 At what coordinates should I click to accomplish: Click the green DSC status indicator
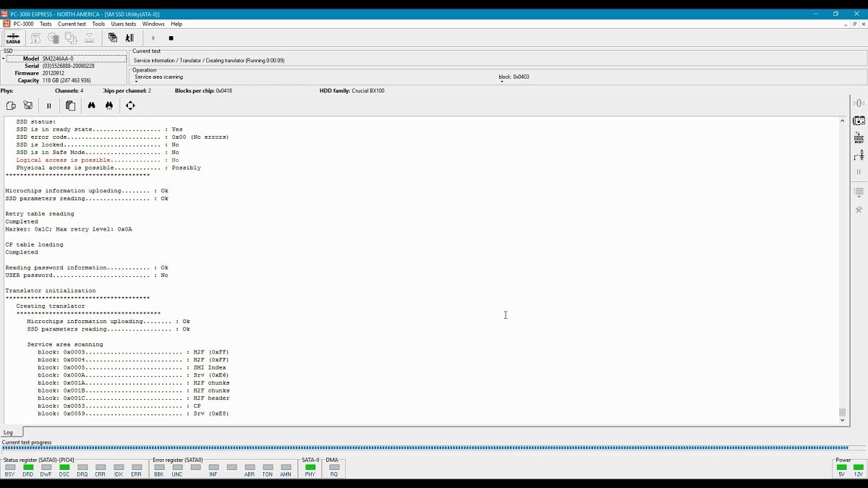(x=64, y=468)
